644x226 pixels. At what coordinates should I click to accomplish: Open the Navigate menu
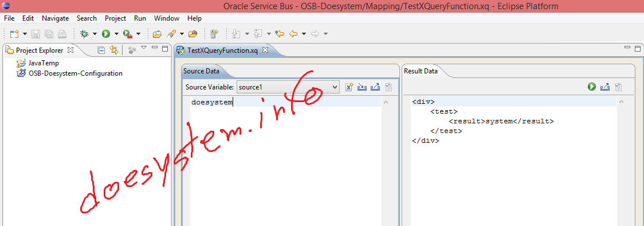point(56,18)
